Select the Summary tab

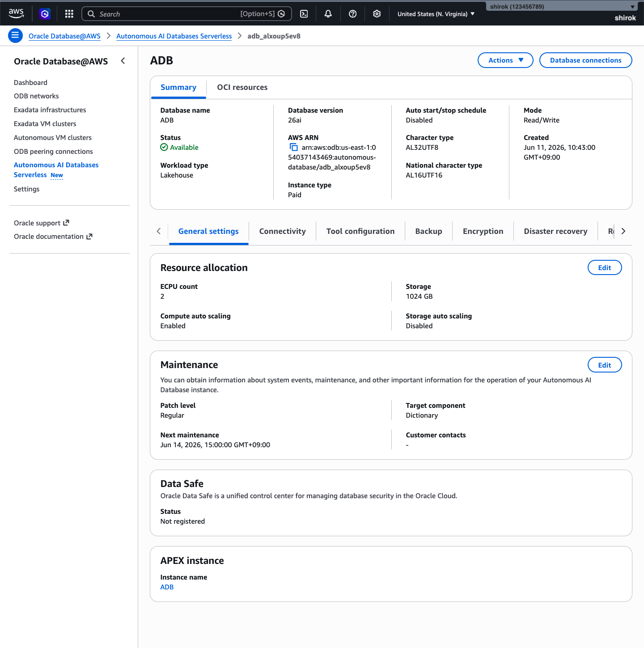(x=178, y=87)
